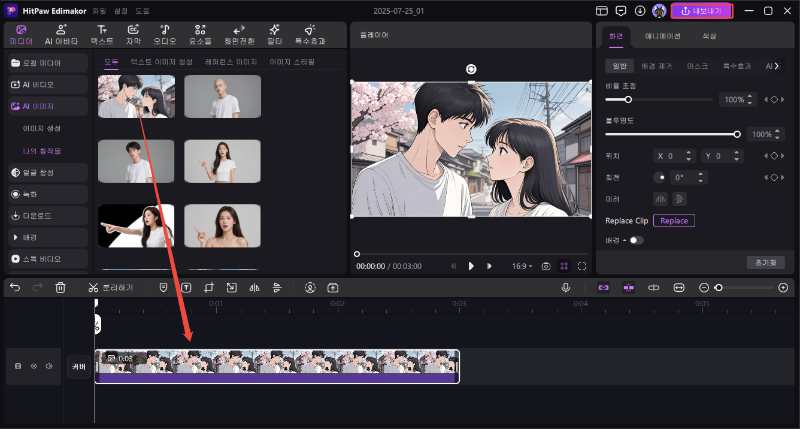The height and width of the screenshot is (429, 800).
Task: Open Local Media in the left sidebar
Action: (x=47, y=63)
